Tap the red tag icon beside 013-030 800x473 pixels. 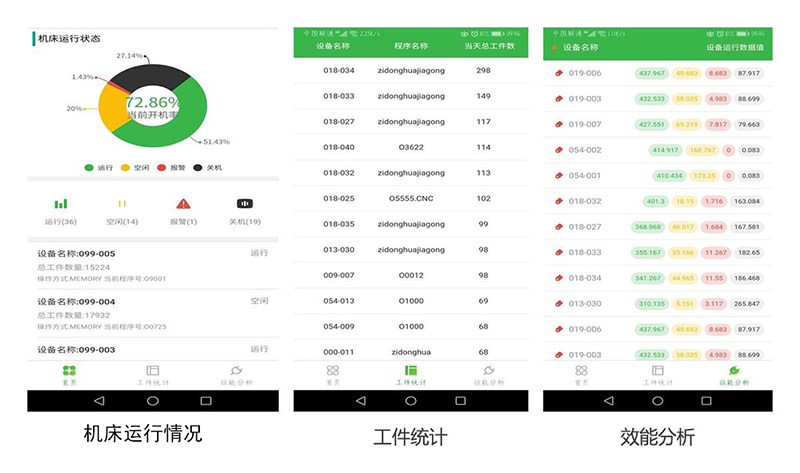(x=559, y=304)
